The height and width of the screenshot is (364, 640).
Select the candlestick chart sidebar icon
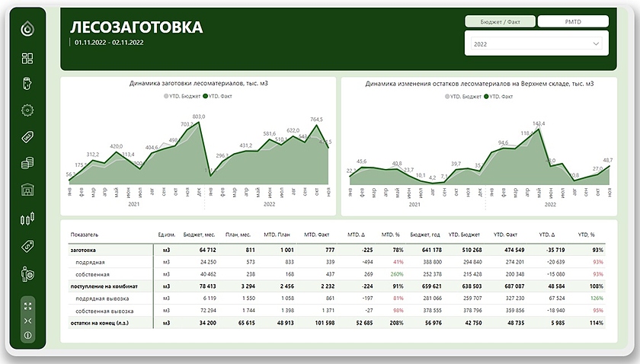(27, 219)
